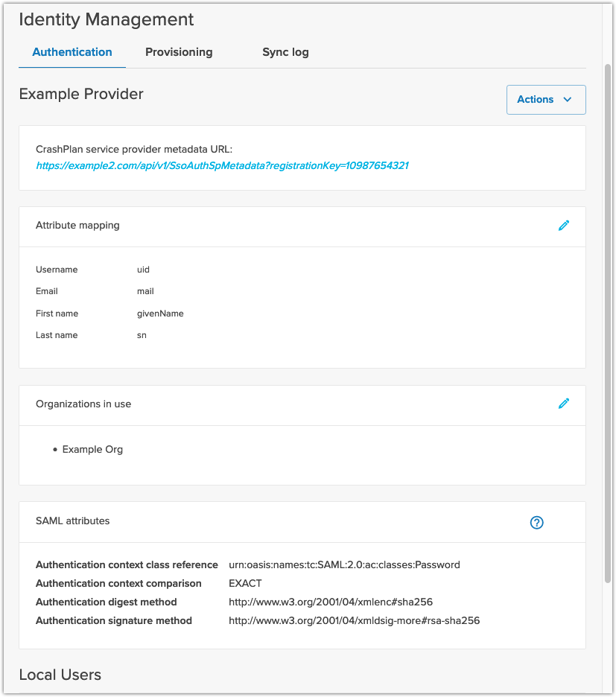Screen dimensions: 616x697
Task: Click the vertical scrollbar thumb
Action: 608,323
